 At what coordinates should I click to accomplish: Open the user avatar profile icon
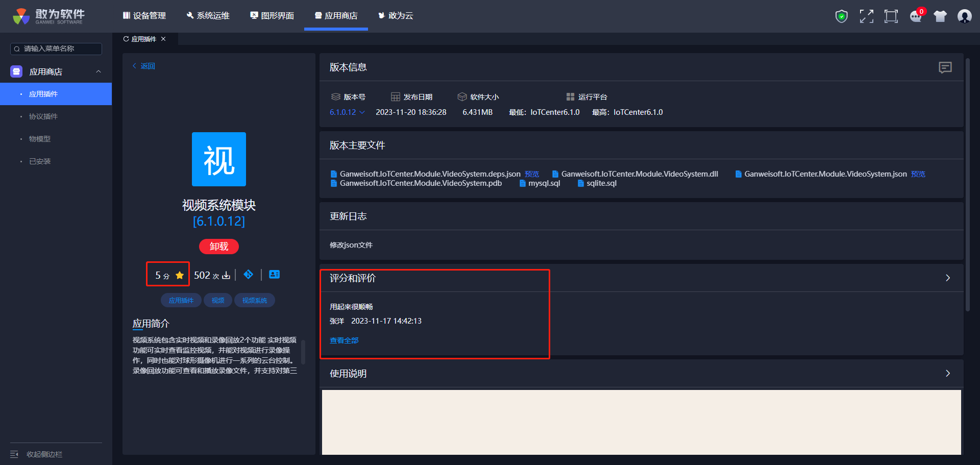point(965,16)
